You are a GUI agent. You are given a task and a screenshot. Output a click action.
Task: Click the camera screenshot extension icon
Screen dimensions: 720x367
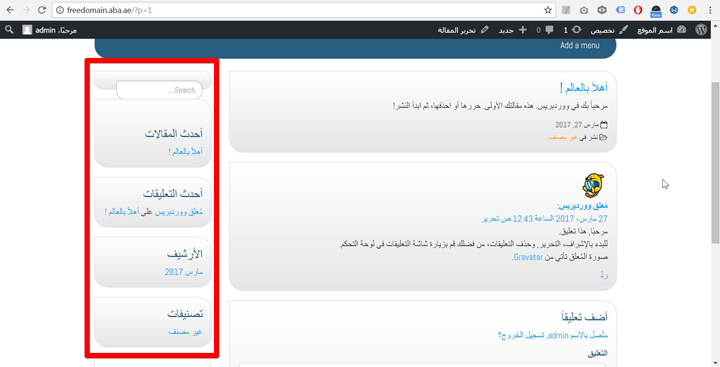(584, 10)
